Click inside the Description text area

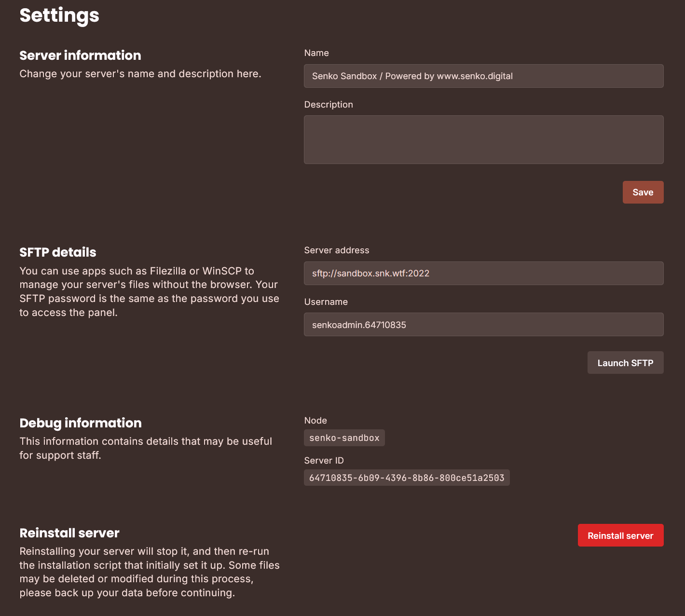(x=483, y=139)
